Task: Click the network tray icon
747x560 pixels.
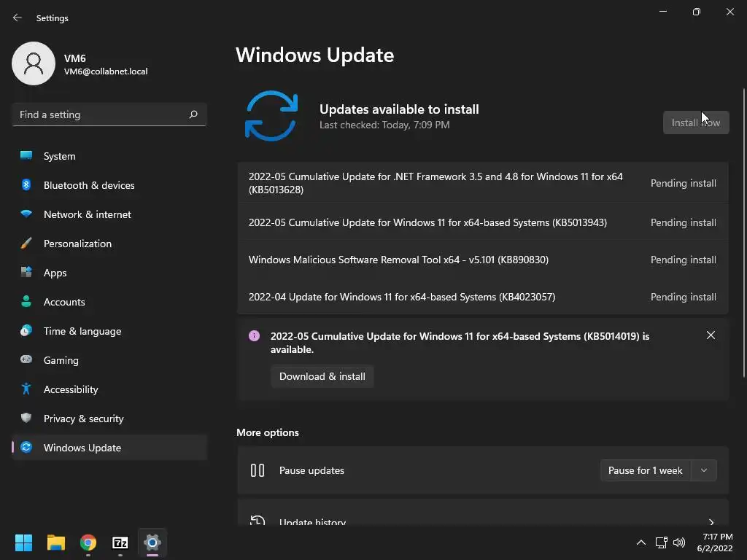Action: coord(661,542)
